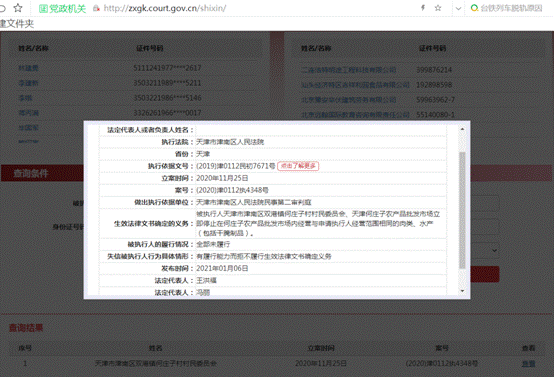The width and height of the screenshot is (554, 377).
Task: Open company link with code 59963962-7
Action: [x=348, y=100]
